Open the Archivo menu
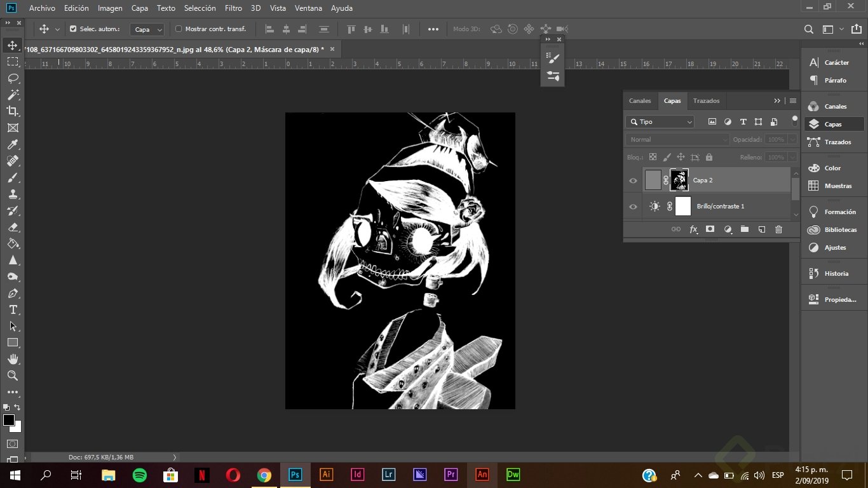The width and height of the screenshot is (868, 488). pos(42,8)
